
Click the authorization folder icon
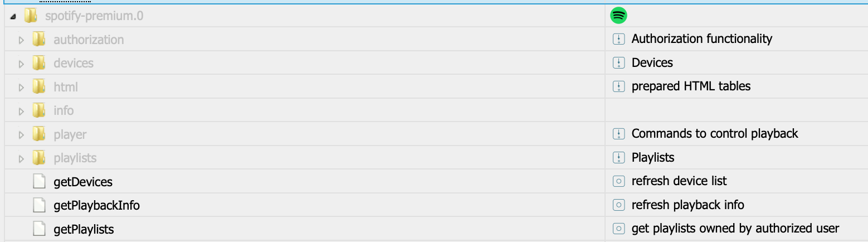pyautogui.click(x=38, y=40)
